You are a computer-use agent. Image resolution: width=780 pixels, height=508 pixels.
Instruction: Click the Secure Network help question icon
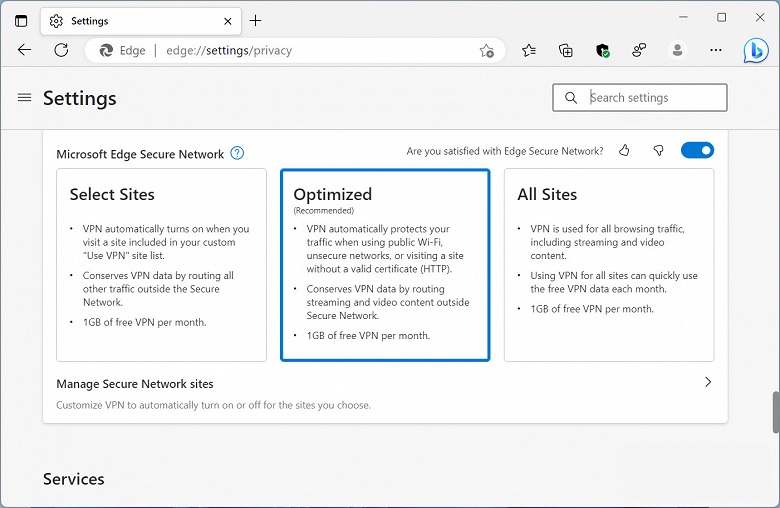[x=237, y=153]
